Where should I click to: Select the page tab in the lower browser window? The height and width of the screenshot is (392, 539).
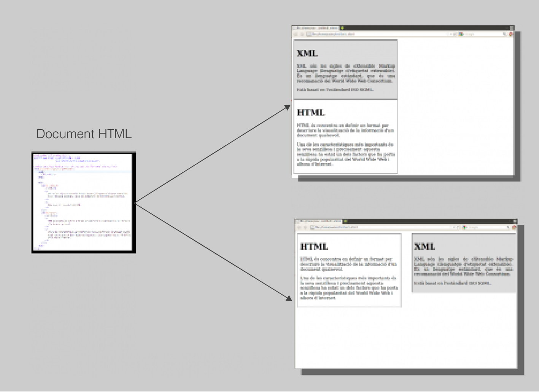click(x=318, y=221)
